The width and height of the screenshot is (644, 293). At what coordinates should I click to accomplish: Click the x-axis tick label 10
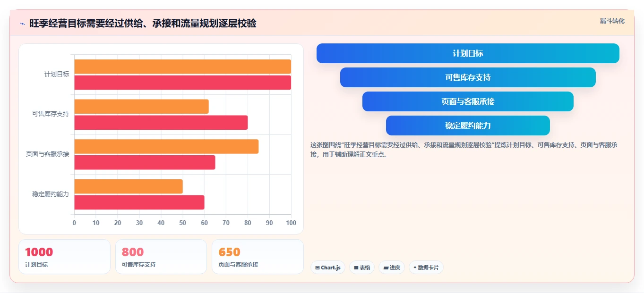[x=96, y=223]
